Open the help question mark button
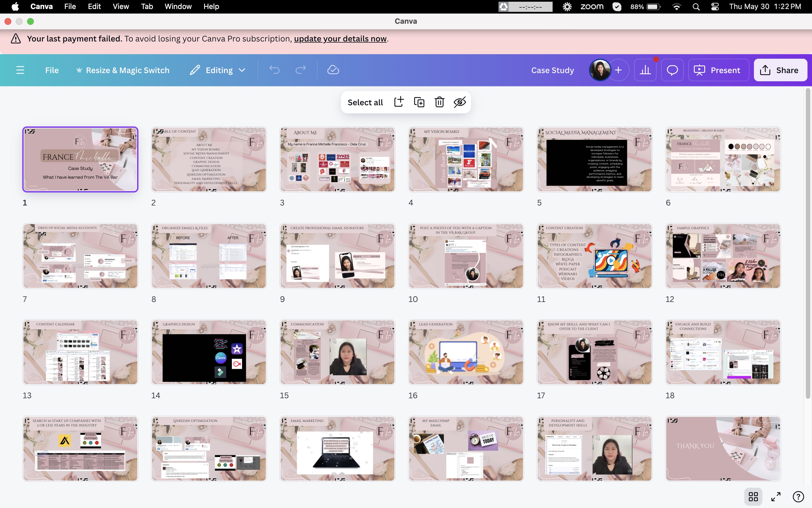The width and height of the screenshot is (812, 508). tap(798, 496)
